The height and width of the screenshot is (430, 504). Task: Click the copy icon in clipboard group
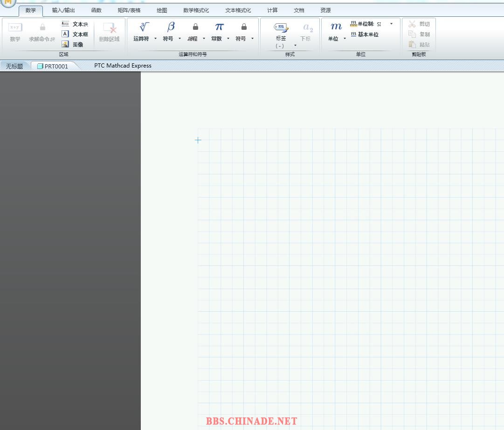(x=412, y=34)
